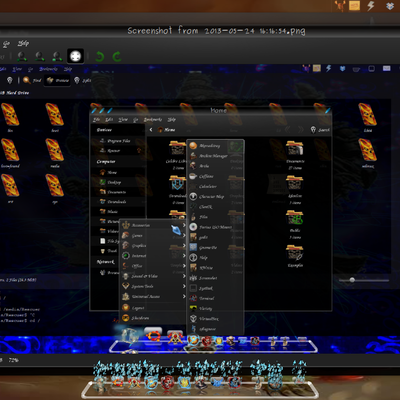Open the image viewer Go menu
This screenshot has height=400, width=400.
pos(7,44)
